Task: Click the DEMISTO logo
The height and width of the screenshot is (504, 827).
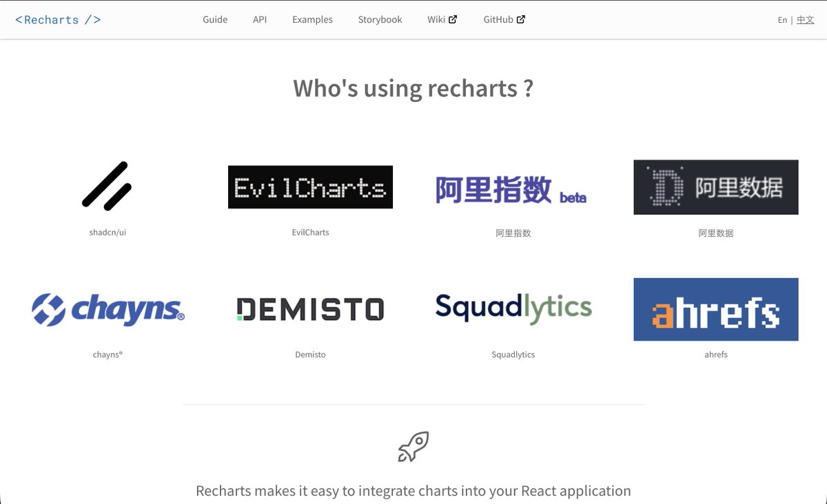Action: 310,309
